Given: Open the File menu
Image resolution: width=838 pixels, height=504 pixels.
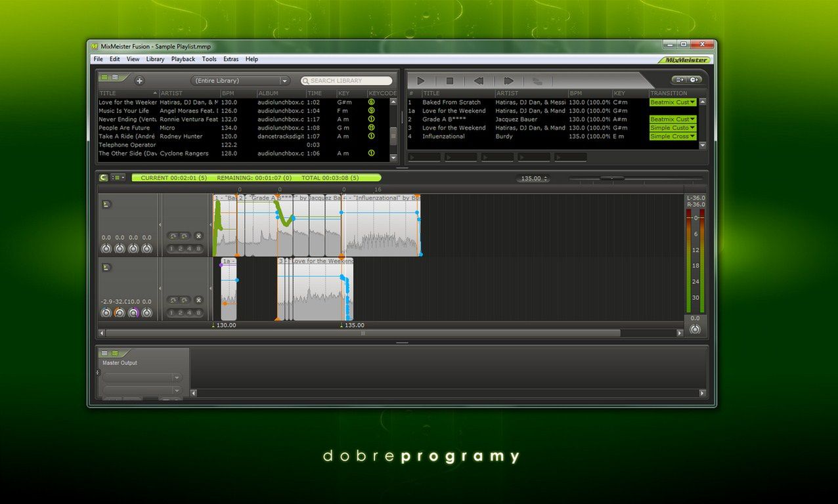Looking at the screenshot, I should 98,59.
